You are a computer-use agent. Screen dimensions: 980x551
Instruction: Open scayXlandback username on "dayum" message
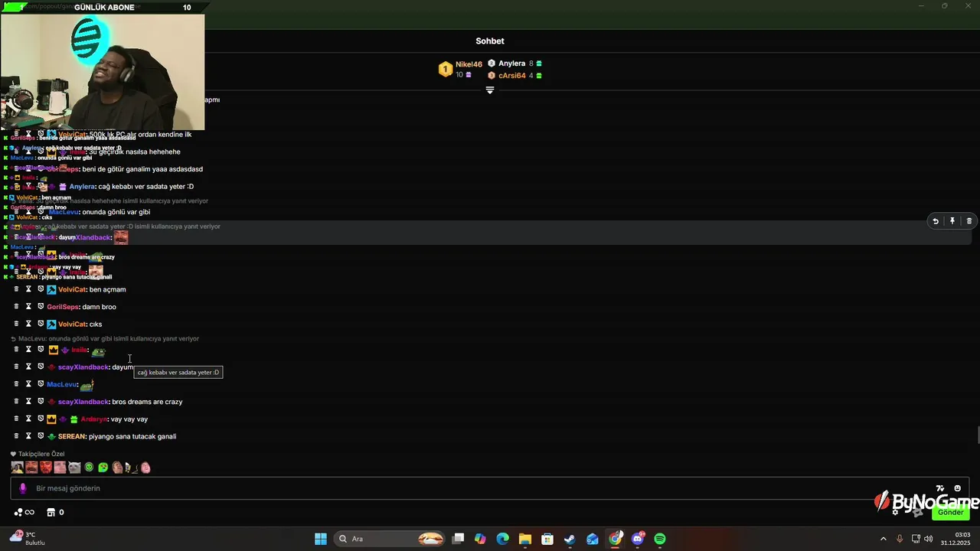(83, 367)
